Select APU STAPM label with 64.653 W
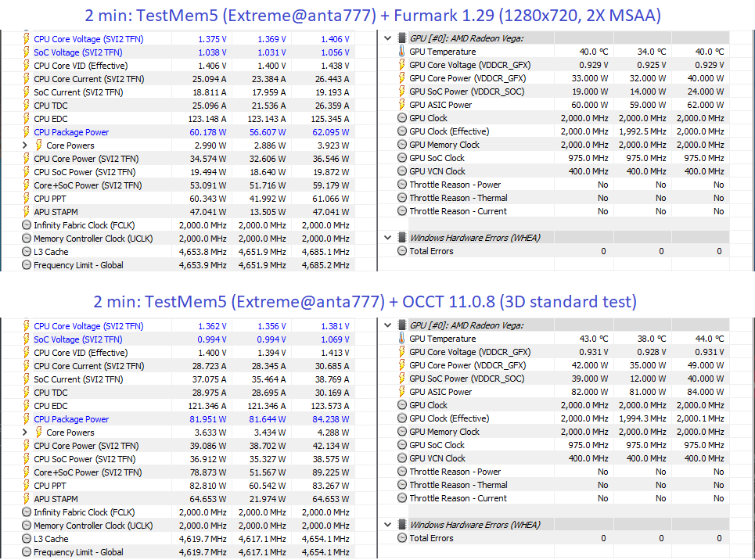 point(56,499)
